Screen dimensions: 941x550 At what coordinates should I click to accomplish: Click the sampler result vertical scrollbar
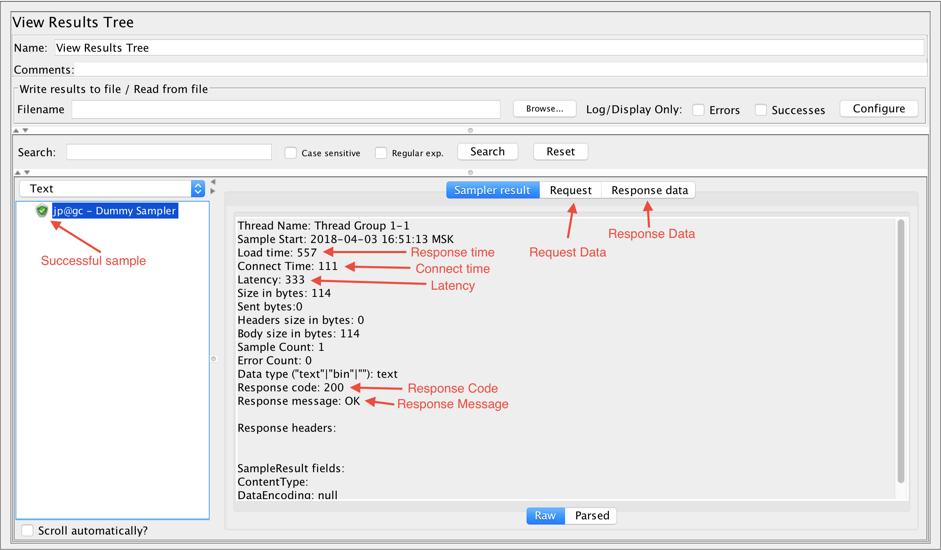click(x=900, y=351)
